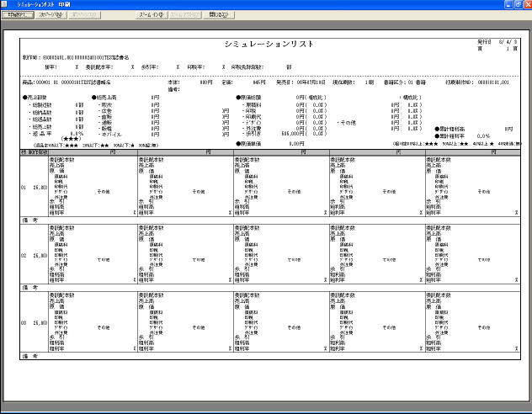Click the 686,000円 value
The height and width of the screenshot is (414, 532).
[x=293, y=134]
